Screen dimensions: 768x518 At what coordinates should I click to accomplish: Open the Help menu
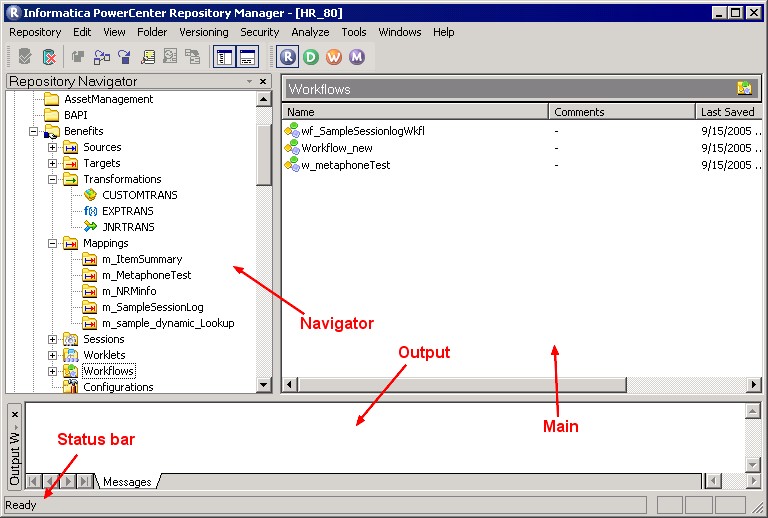443,32
